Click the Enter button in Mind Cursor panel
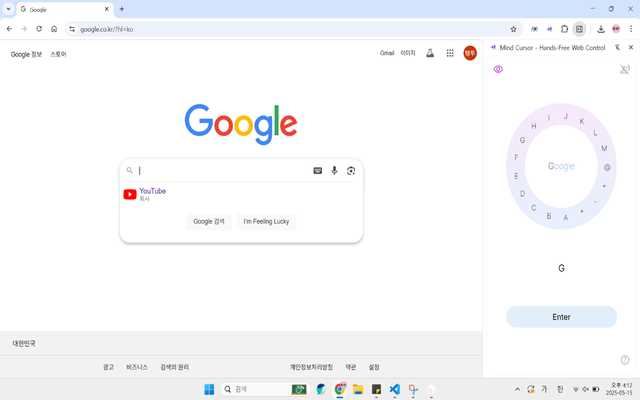The image size is (640, 400). click(561, 317)
